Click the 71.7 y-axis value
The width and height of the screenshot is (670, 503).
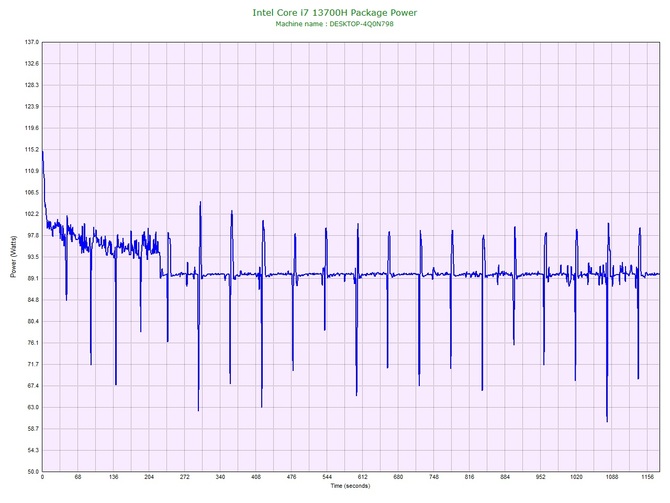[x=33, y=364]
